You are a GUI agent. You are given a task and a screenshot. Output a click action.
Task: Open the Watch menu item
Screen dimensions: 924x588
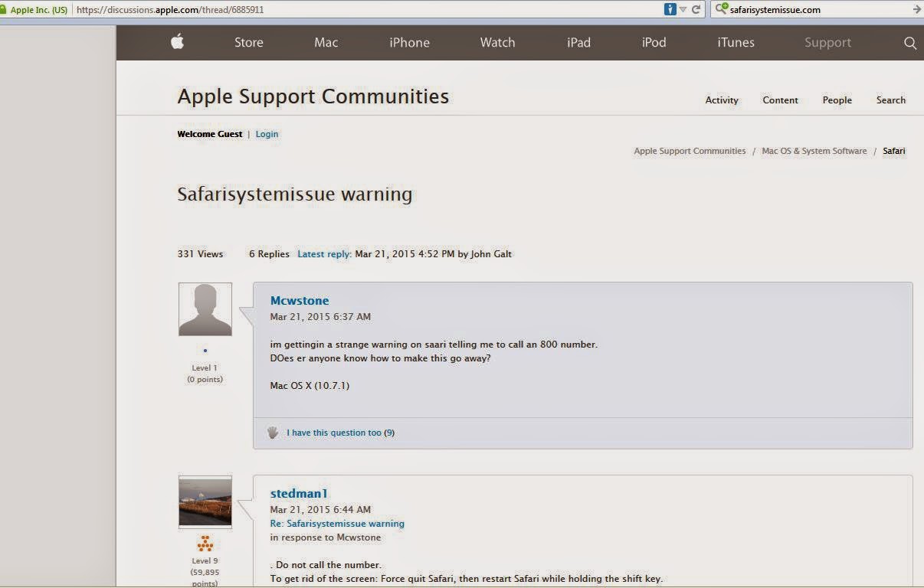(x=497, y=43)
